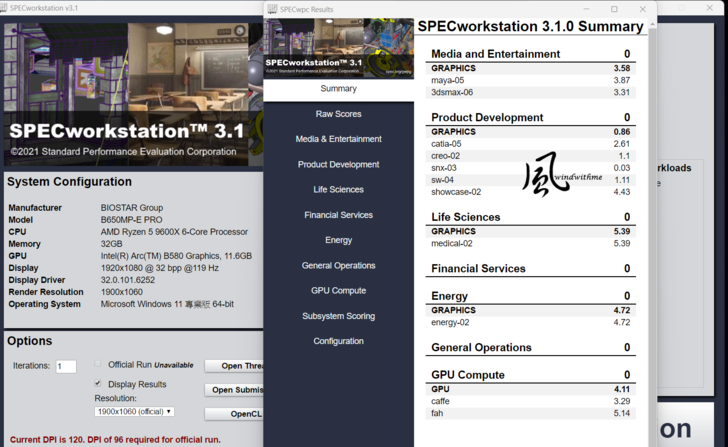Select Media & Entertainment in sidebar
Viewport: 728px width, 447px height.
point(338,139)
